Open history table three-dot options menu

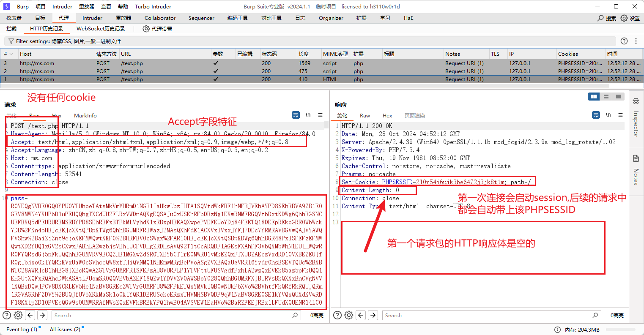(x=636, y=41)
